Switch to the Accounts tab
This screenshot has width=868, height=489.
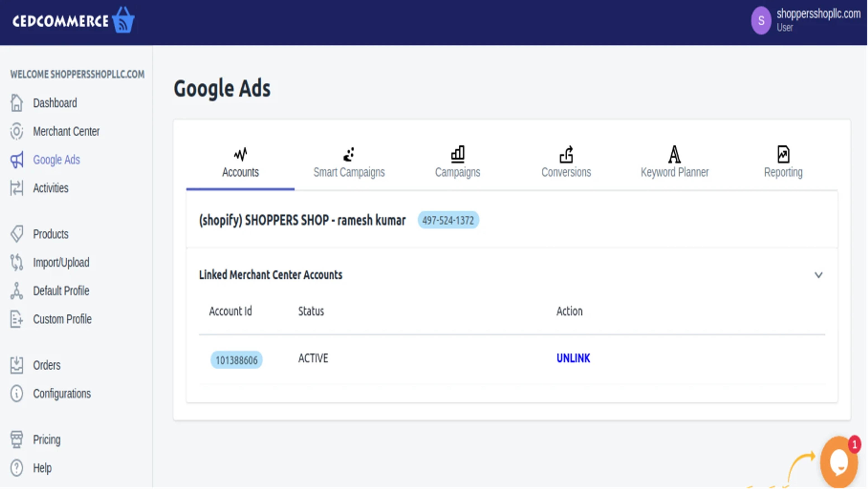[240, 163]
